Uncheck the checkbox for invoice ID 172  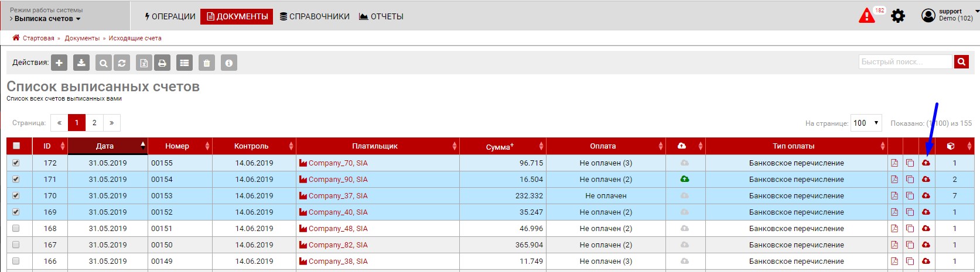tap(16, 163)
